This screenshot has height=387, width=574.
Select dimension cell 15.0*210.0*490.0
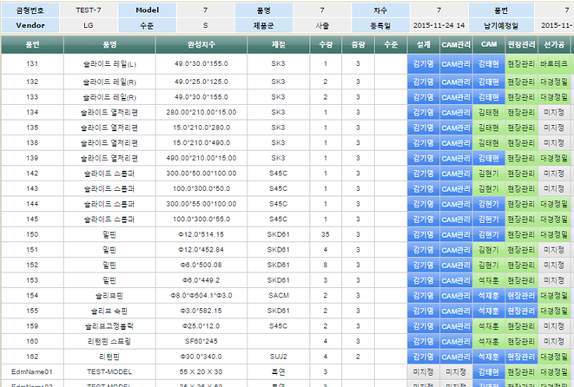201,143
